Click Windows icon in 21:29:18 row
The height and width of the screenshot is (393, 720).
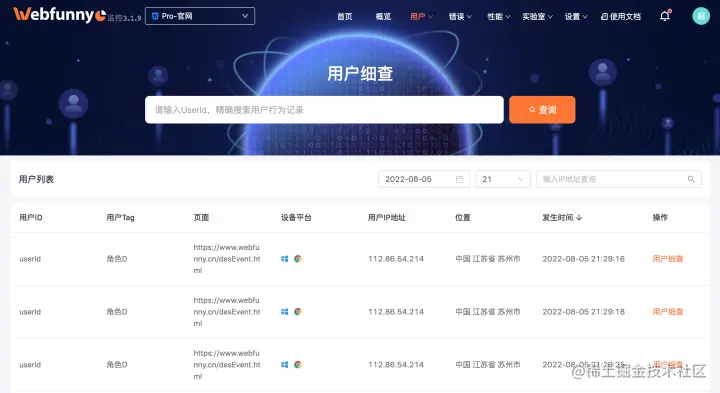pos(285,312)
